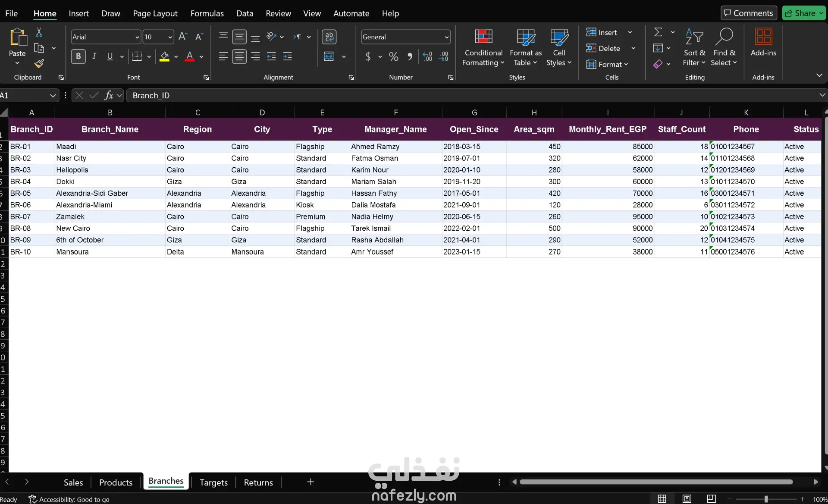Toggle Bold formatting
Image resolution: width=828 pixels, height=504 pixels.
(78, 56)
